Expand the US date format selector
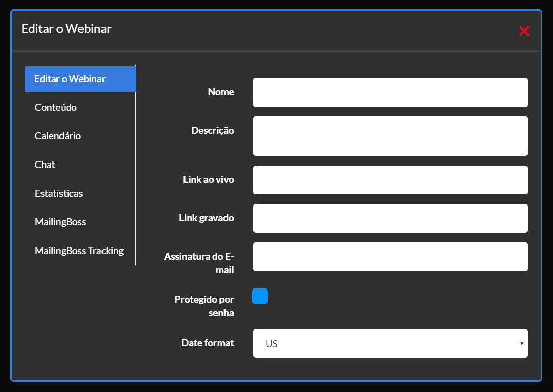 pos(390,343)
